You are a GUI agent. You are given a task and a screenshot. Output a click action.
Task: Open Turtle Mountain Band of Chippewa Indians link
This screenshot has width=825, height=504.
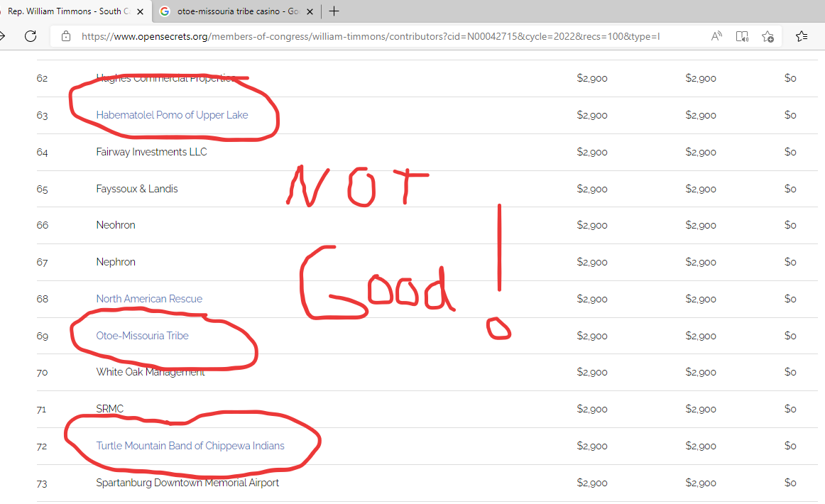(x=190, y=446)
